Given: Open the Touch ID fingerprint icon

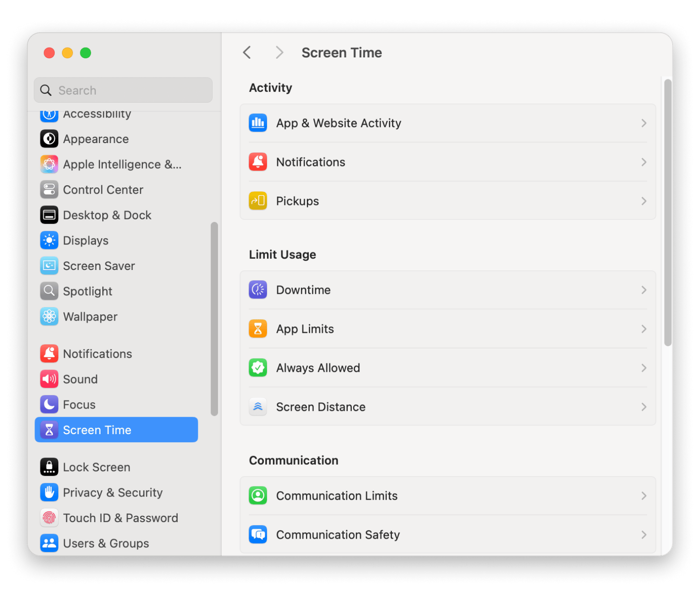Looking at the screenshot, I should (x=49, y=518).
